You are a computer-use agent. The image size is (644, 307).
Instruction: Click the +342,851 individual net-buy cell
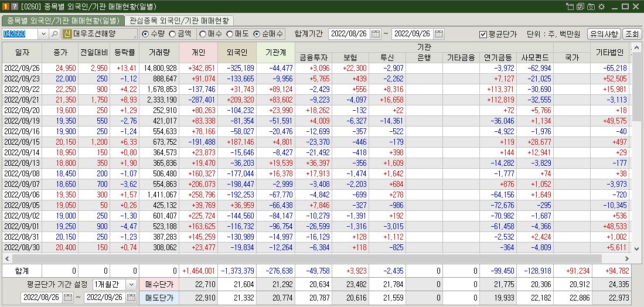click(x=199, y=68)
